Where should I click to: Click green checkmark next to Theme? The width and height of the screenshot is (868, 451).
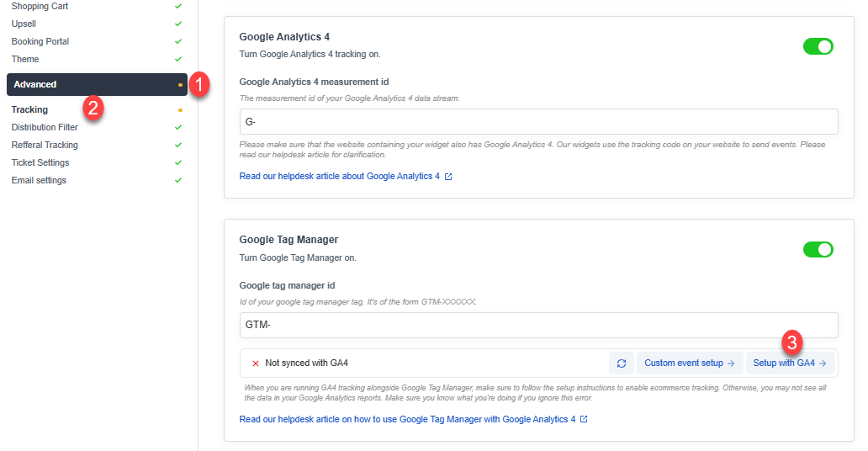coord(178,59)
